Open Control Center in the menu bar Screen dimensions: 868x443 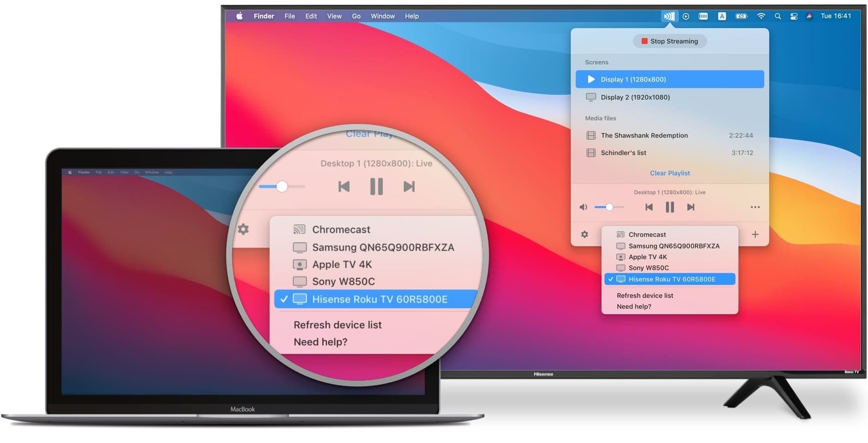coord(794,16)
